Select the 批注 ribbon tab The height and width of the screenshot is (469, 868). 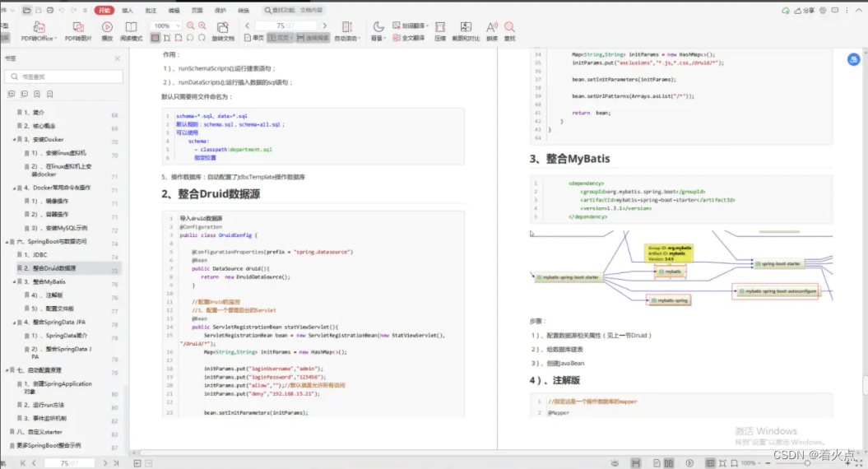click(x=151, y=11)
